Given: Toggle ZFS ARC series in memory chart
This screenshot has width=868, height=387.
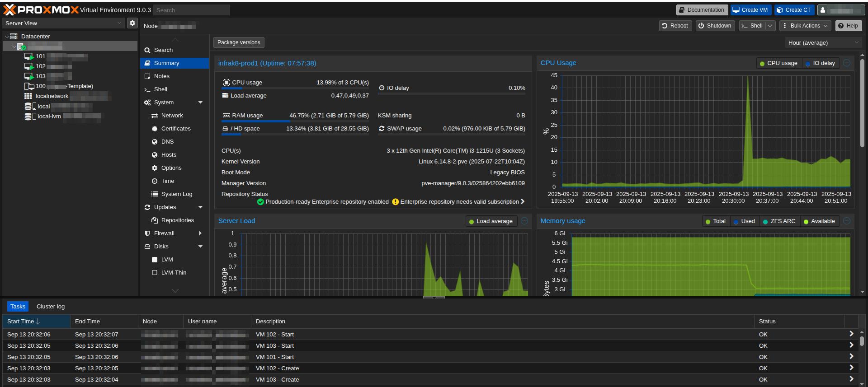Looking at the screenshot, I should tap(779, 221).
